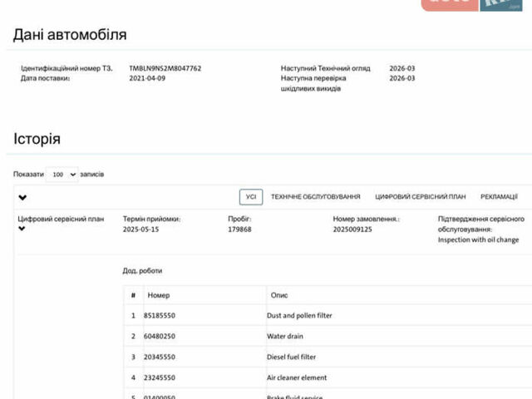Image resolution: width=532 pixels, height=399 pixels.
Task: Choose the Air cleaner element row
Action: (297, 377)
